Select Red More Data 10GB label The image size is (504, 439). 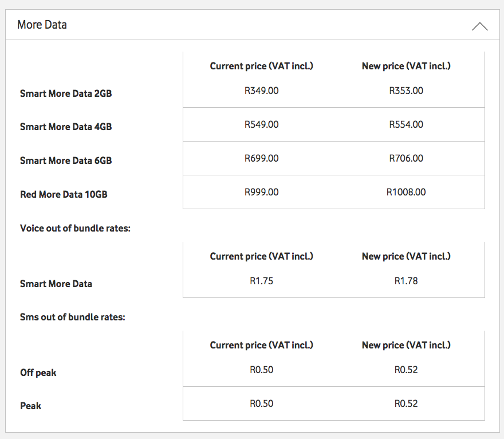[64, 194]
